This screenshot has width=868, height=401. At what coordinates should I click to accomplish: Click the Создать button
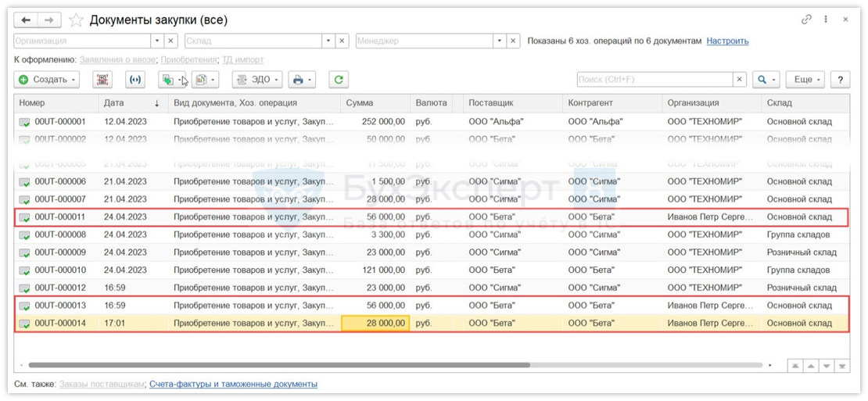coord(48,80)
